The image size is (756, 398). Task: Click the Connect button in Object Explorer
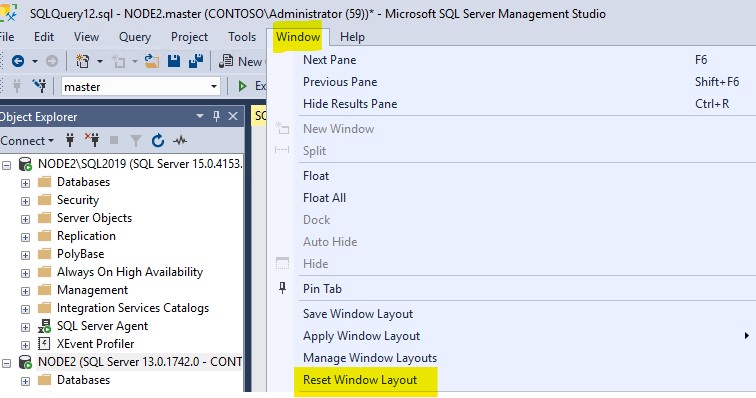pyautogui.click(x=27, y=141)
